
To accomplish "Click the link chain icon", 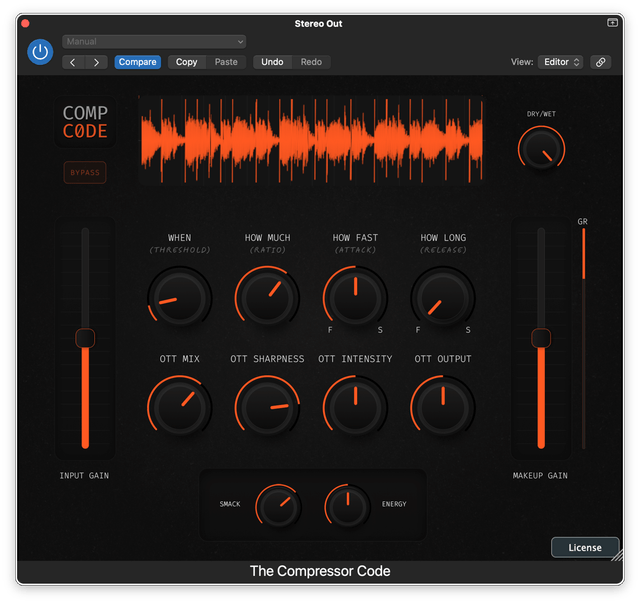I will [x=600, y=62].
